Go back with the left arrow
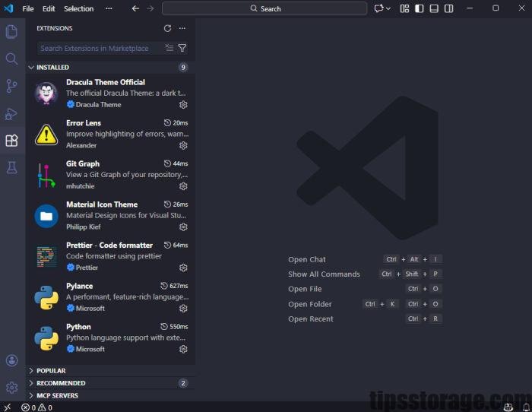 click(x=135, y=8)
